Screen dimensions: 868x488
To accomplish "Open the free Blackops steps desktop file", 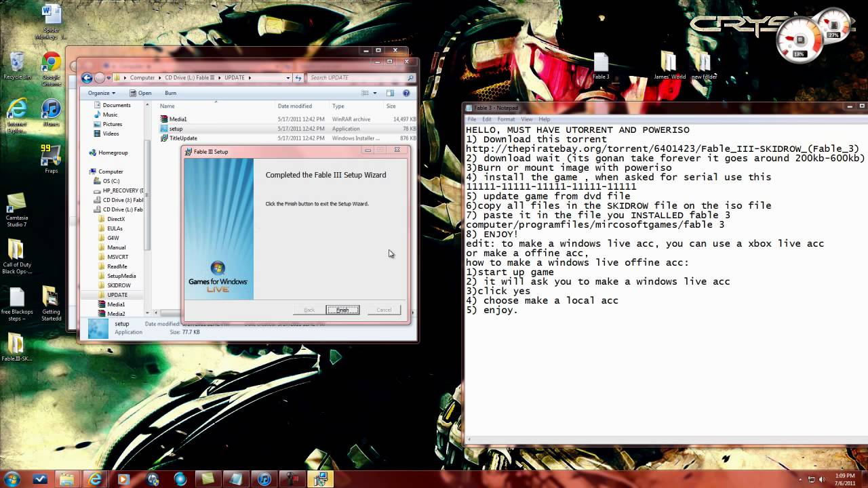I will pyautogui.click(x=17, y=305).
